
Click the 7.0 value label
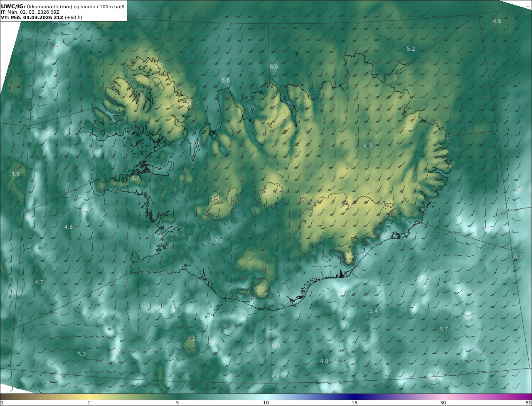(x=219, y=241)
